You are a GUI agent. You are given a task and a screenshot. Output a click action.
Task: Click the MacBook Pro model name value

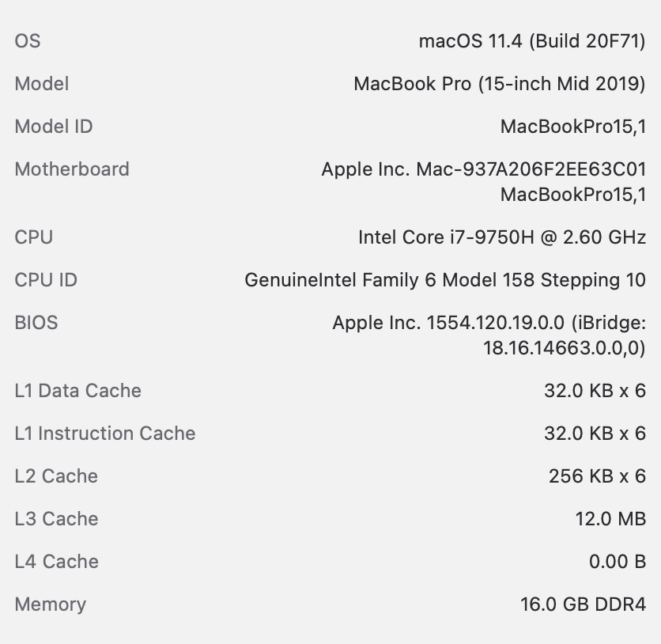click(x=500, y=84)
